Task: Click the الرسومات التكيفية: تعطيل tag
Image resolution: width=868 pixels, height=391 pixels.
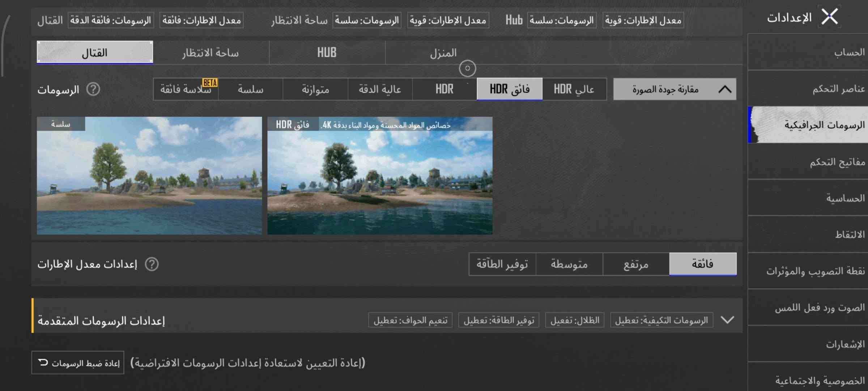Action: click(x=661, y=320)
